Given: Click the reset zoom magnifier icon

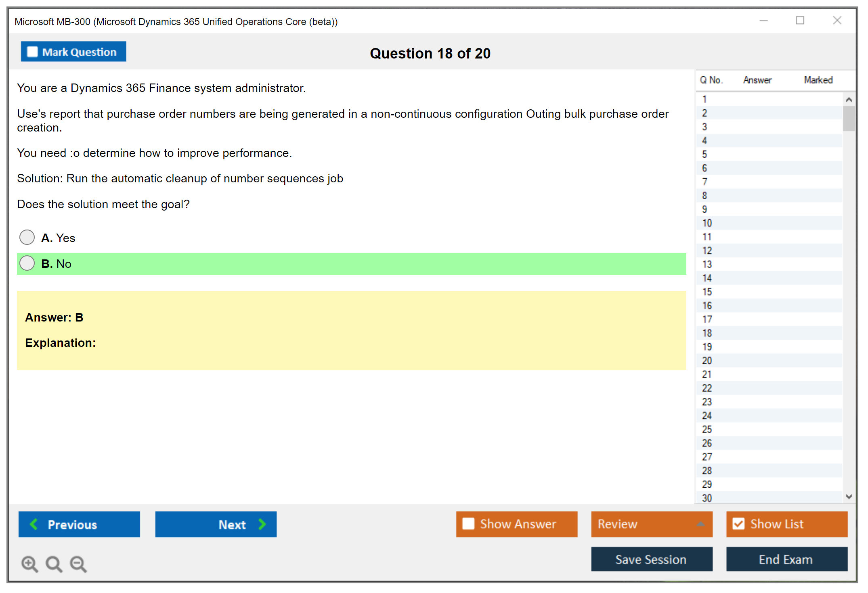Looking at the screenshot, I should tap(54, 564).
